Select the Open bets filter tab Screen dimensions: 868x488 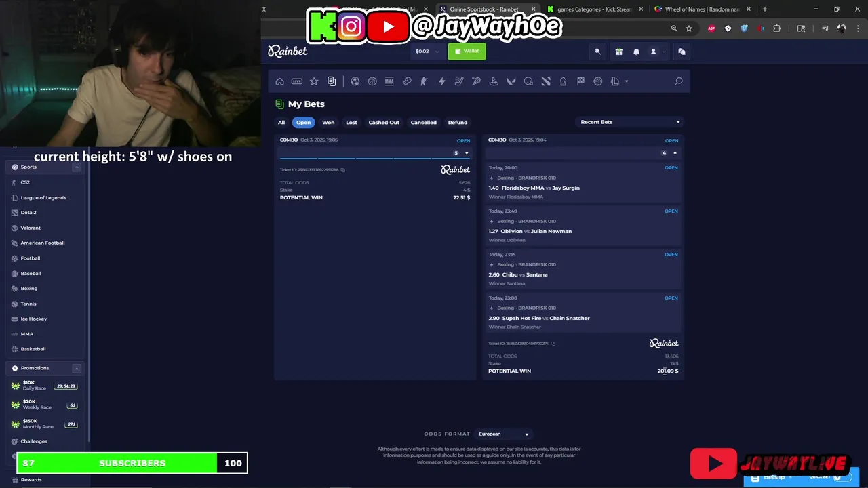[x=303, y=123]
